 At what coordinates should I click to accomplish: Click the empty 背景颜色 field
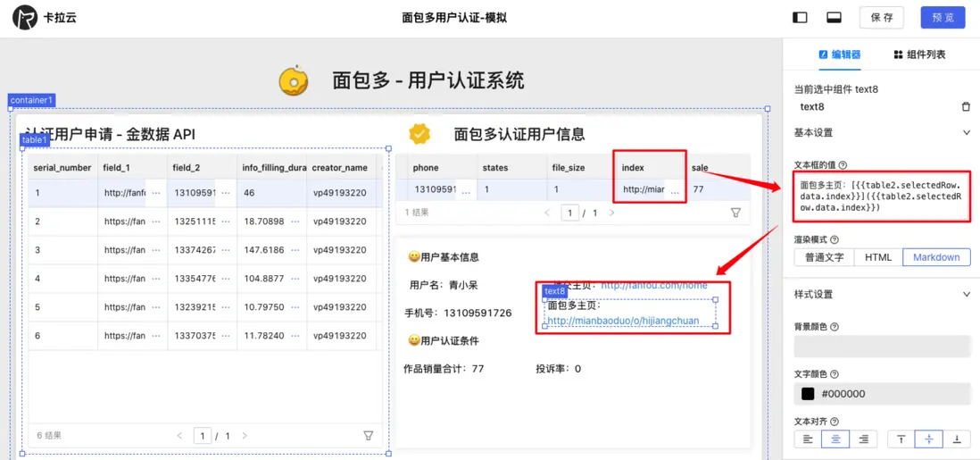[882, 346]
